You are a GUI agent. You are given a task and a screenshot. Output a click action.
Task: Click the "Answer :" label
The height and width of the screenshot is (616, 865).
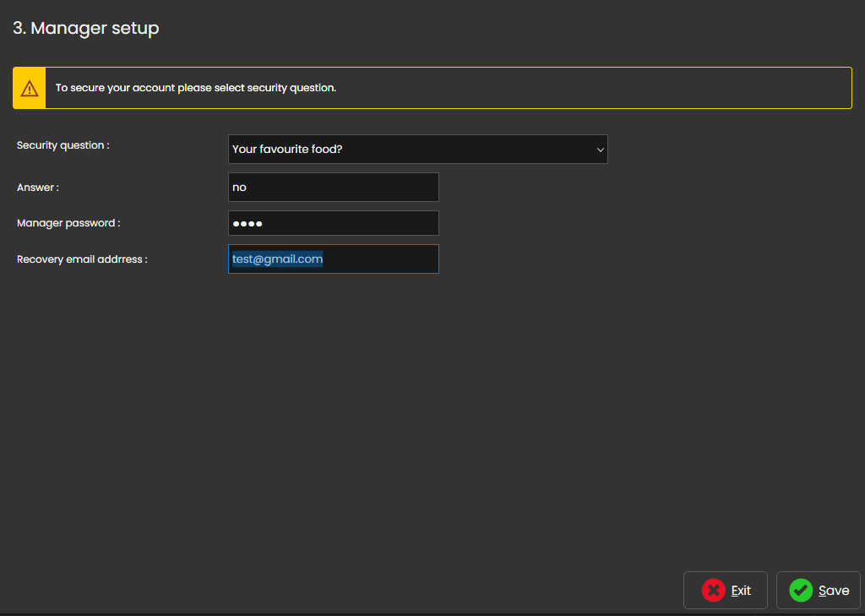[38, 188]
